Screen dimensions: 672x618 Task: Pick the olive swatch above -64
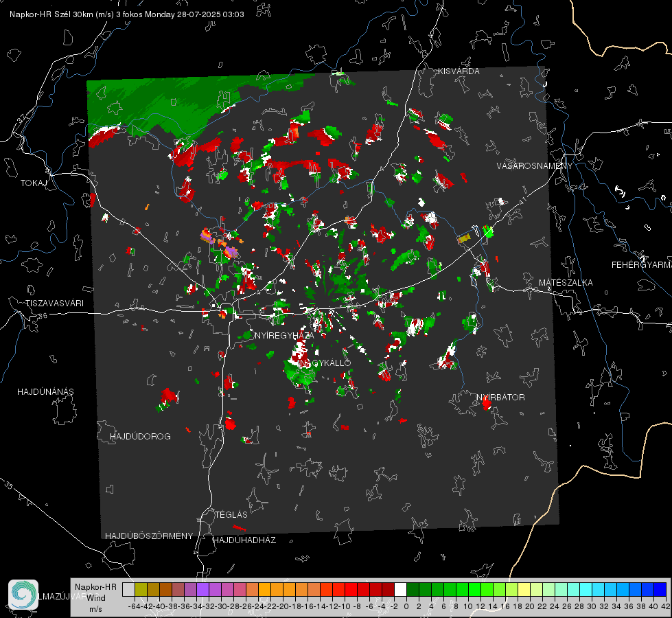pyautogui.click(x=141, y=589)
